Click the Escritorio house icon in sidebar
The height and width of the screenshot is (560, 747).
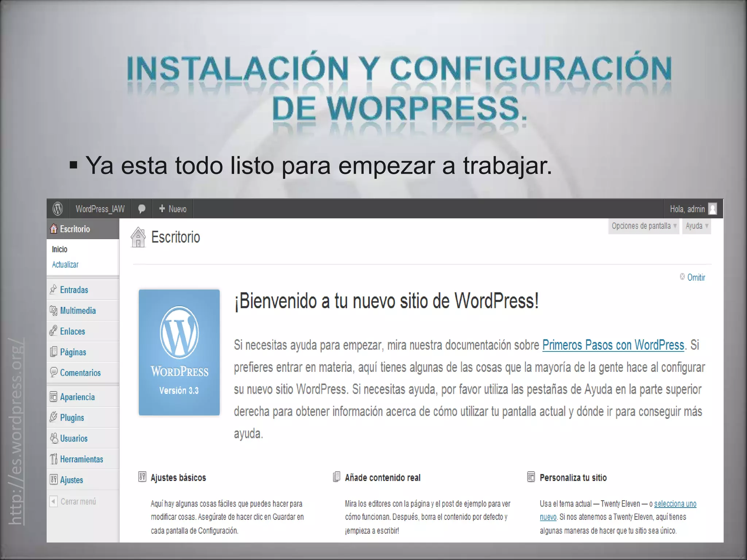point(54,229)
